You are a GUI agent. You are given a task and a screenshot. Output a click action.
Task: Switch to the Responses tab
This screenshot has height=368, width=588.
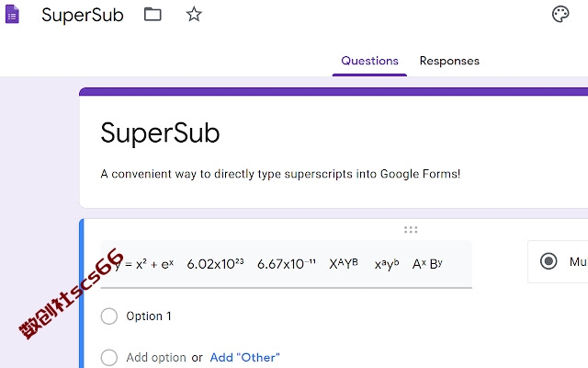pyautogui.click(x=449, y=61)
